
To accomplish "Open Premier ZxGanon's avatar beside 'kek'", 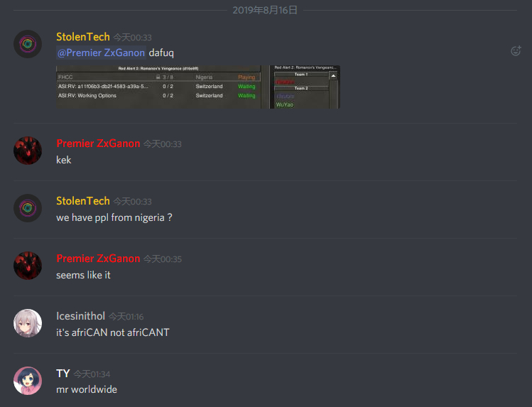I will coord(28,151).
